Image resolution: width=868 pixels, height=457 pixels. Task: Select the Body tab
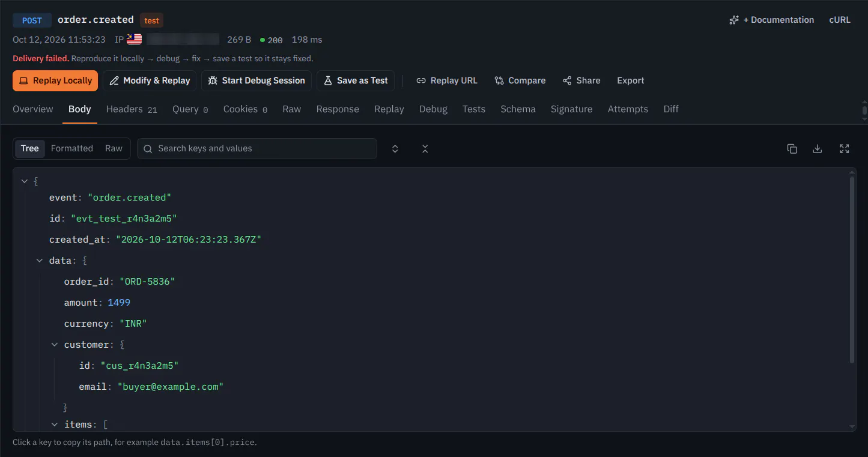(x=80, y=109)
